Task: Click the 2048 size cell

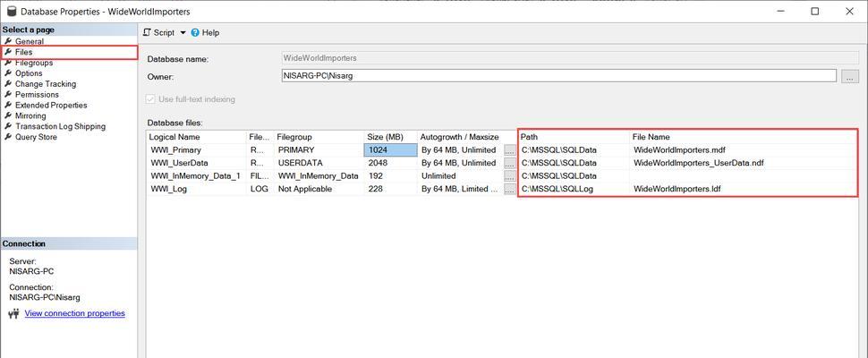Action: pos(390,163)
